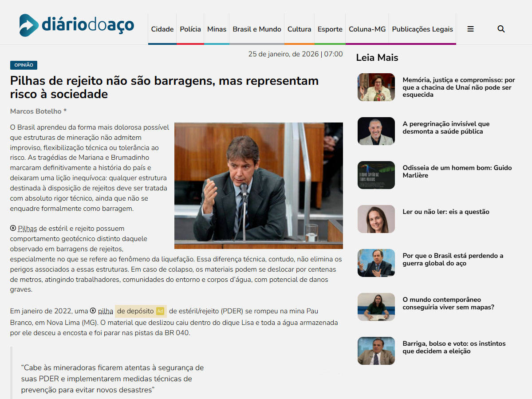Viewport: 532px width, 399px height.
Task: Open the 'chacina de Unaí' article link
Action: coord(458,87)
